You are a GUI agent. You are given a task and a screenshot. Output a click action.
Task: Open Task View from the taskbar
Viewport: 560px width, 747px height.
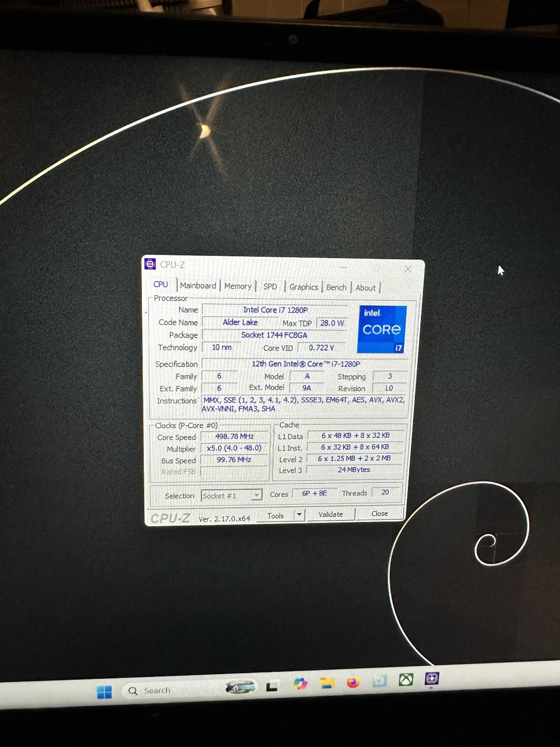(x=272, y=686)
